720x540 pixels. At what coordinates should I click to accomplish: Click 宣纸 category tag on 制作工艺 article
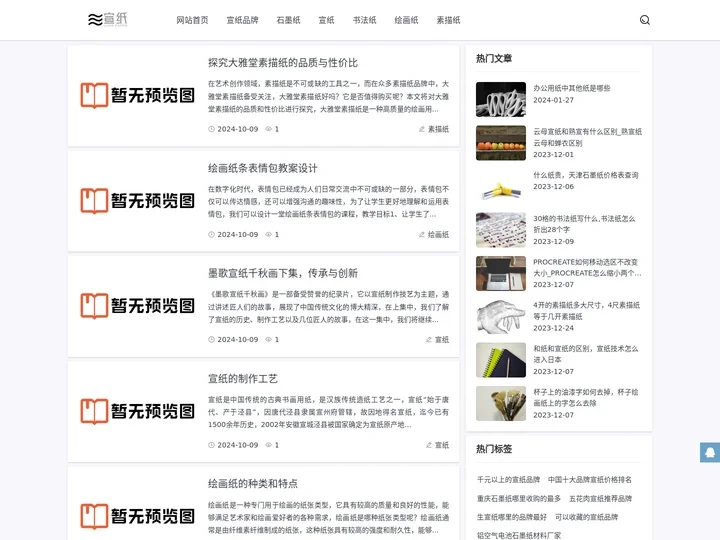(442, 445)
